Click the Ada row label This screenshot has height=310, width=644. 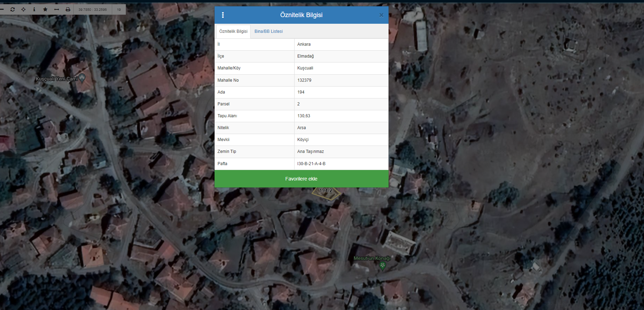[221, 92]
